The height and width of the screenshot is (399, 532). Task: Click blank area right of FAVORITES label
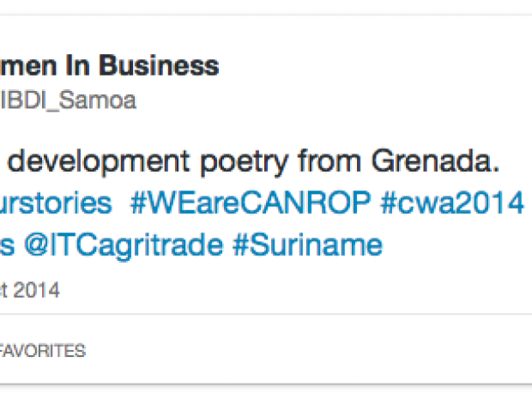[x=300, y=350]
